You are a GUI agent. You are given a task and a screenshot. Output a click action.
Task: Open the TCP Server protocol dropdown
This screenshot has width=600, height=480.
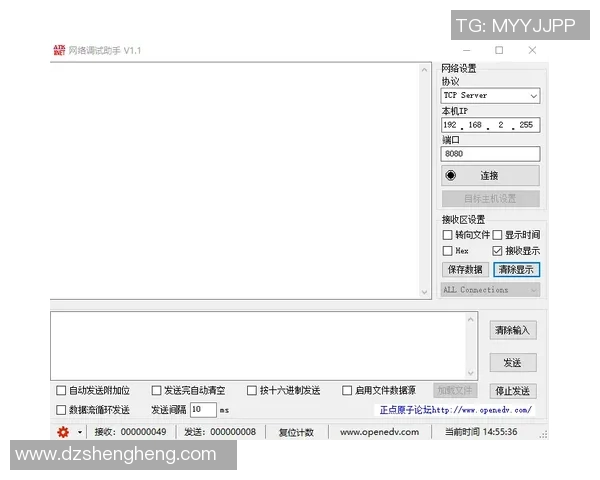490,96
